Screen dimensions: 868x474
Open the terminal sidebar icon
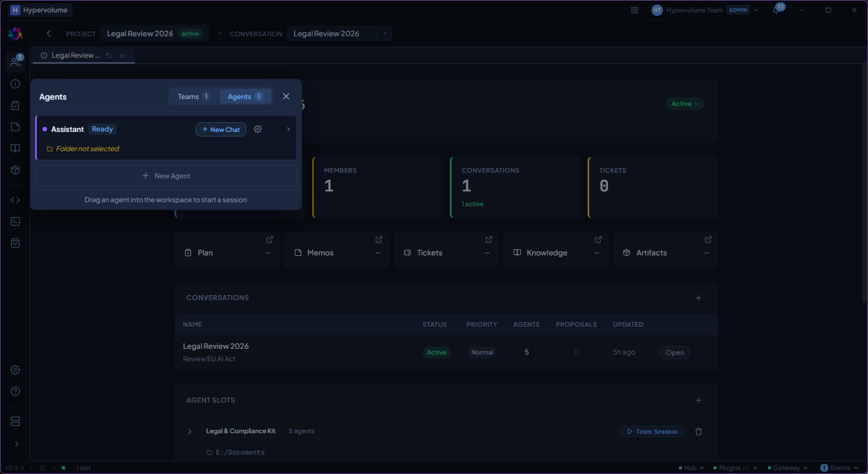coord(15,221)
